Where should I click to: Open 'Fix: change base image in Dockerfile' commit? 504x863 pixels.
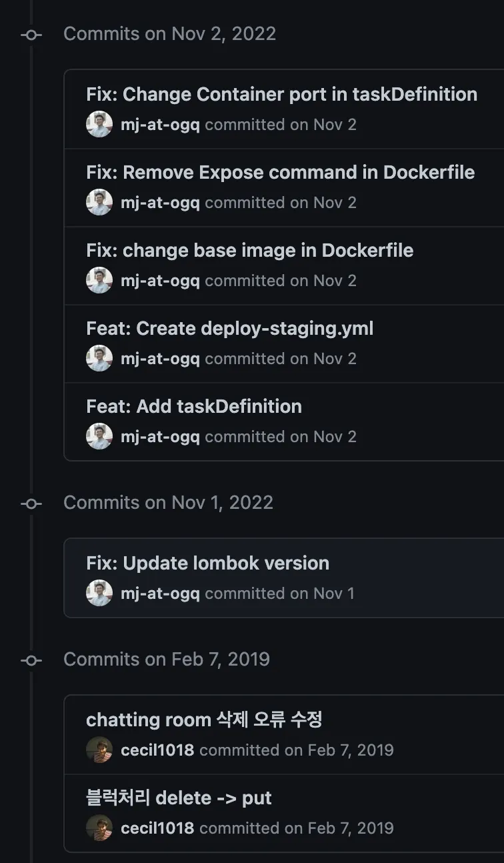pyautogui.click(x=249, y=251)
